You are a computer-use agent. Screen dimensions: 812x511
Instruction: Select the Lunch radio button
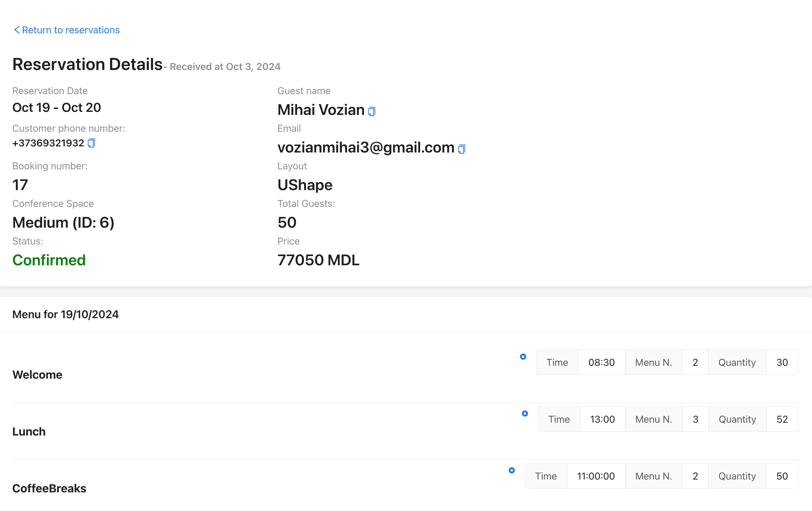coord(525,413)
